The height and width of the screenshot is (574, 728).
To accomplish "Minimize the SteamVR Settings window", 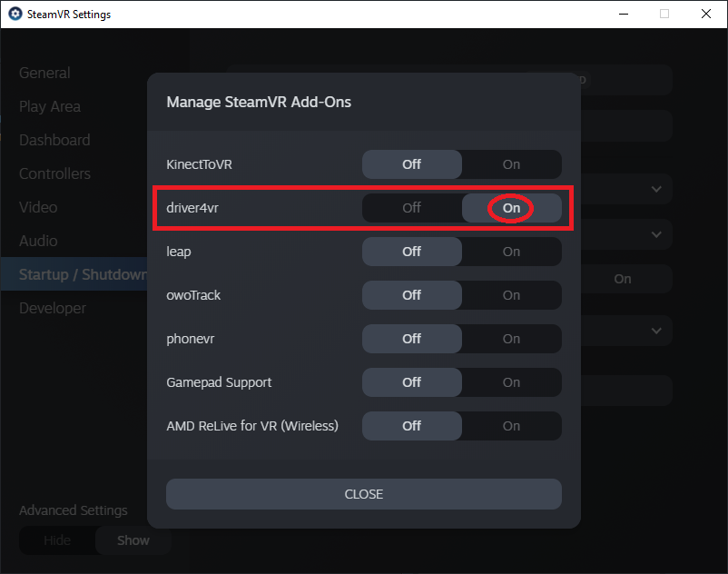I will (x=624, y=14).
